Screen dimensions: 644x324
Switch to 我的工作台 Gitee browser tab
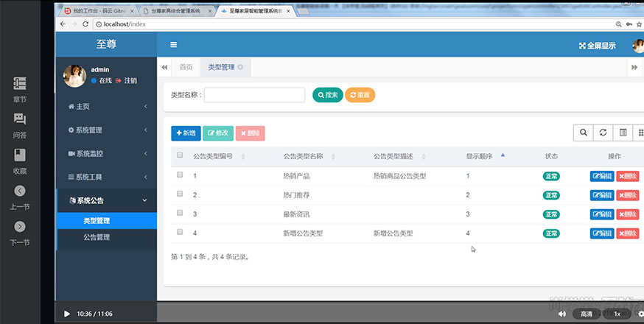(99, 11)
